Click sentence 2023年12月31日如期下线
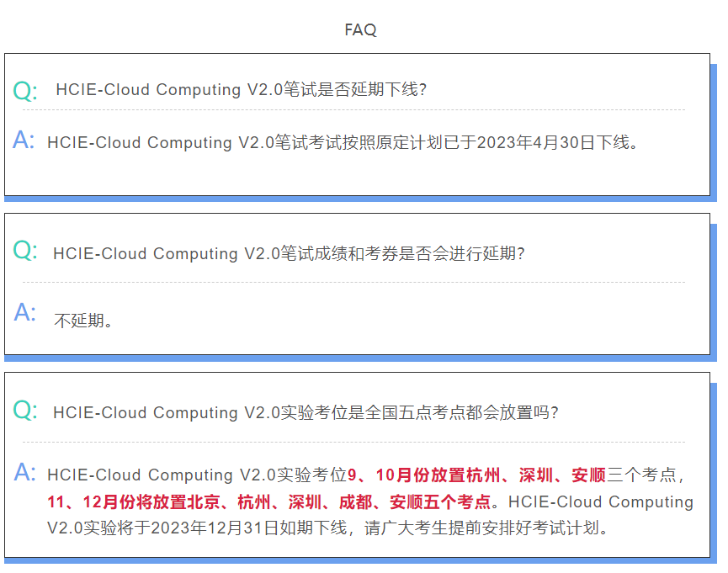 click(x=248, y=528)
